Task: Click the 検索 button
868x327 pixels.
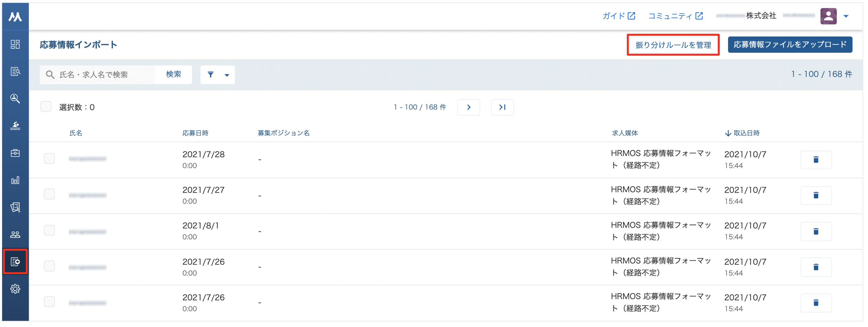Action: pos(174,75)
